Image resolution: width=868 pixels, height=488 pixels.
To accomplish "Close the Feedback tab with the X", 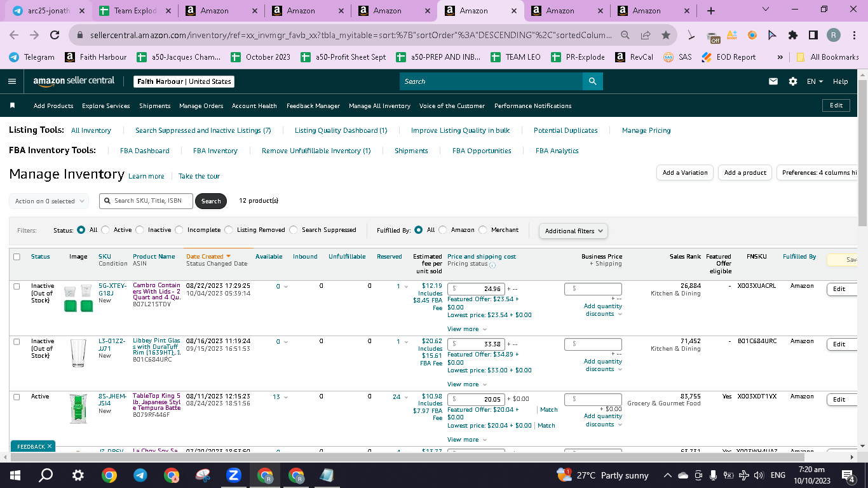I will [50, 447].
